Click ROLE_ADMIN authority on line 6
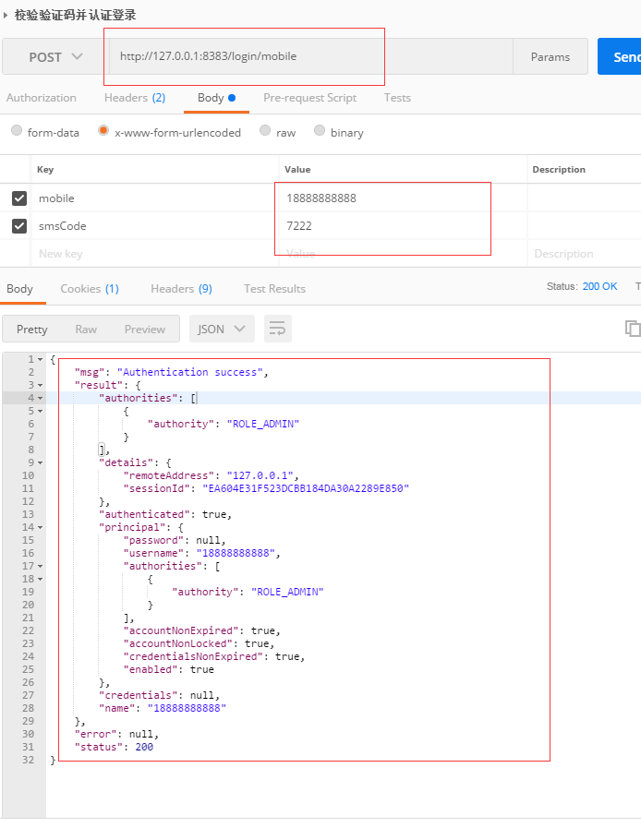The width and height of the screenshot is (641, 840). tap(263, 425)
